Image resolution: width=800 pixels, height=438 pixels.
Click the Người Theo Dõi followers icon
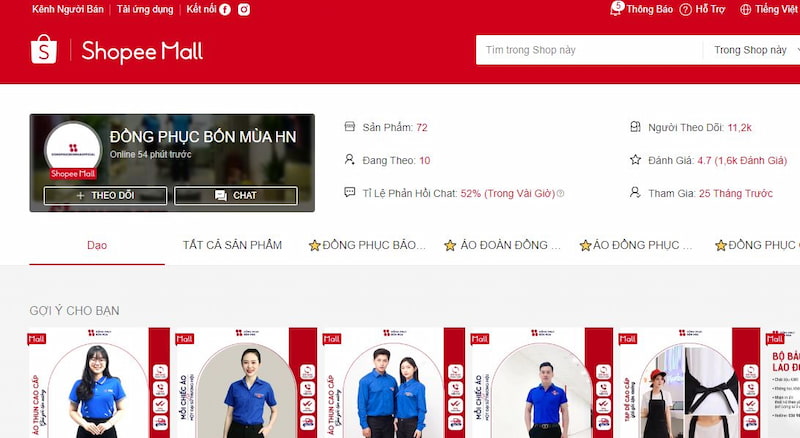coord(635,127)
